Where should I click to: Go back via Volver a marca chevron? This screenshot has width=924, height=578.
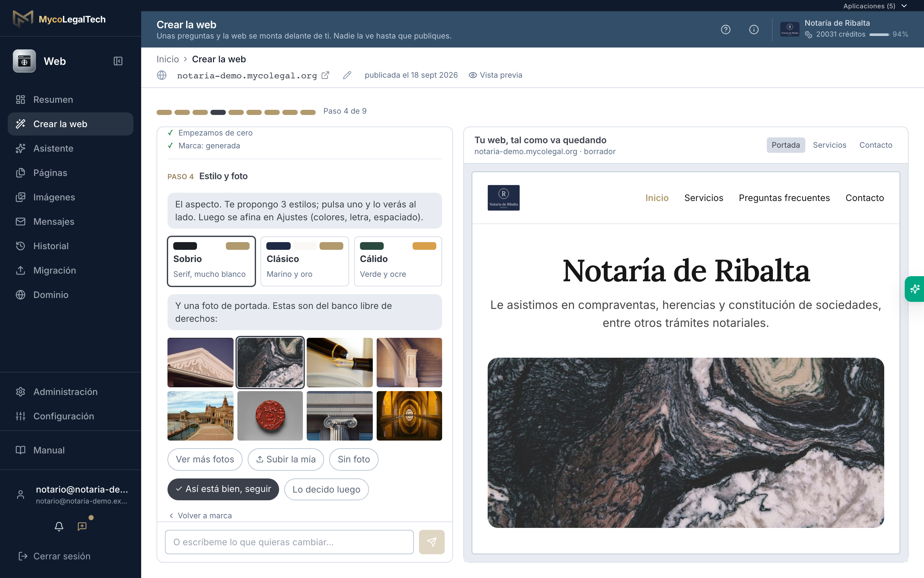pyautogui.click(x=201, y=515)
